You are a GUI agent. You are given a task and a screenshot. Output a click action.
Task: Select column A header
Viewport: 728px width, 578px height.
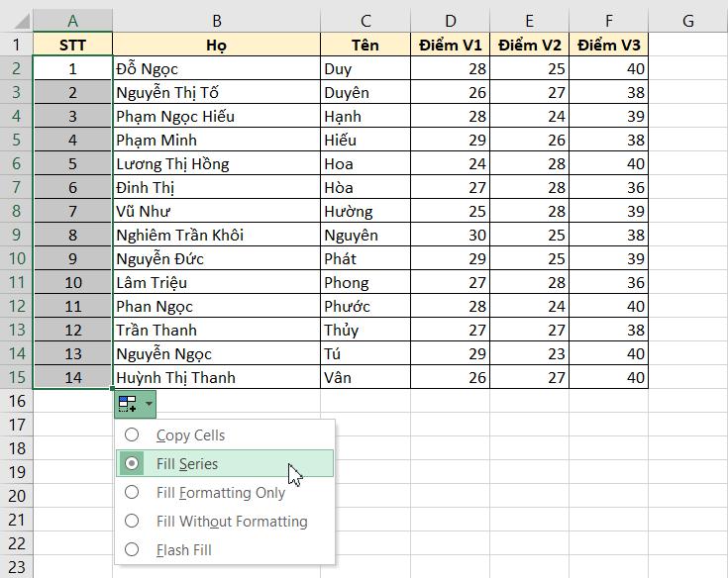pos(72,21)
